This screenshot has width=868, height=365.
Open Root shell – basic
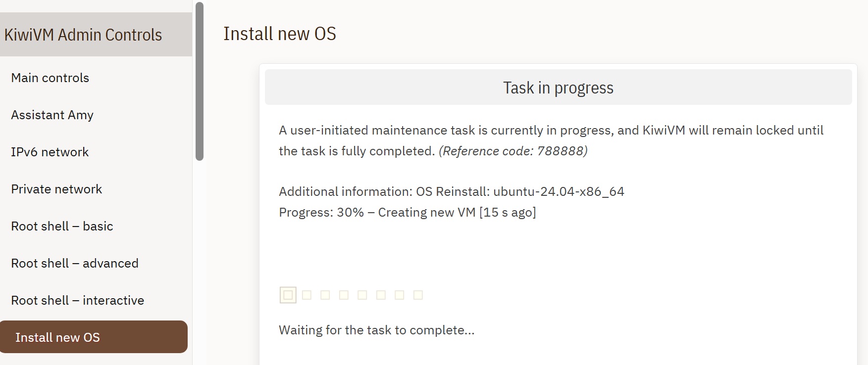[x=62, y=226]
